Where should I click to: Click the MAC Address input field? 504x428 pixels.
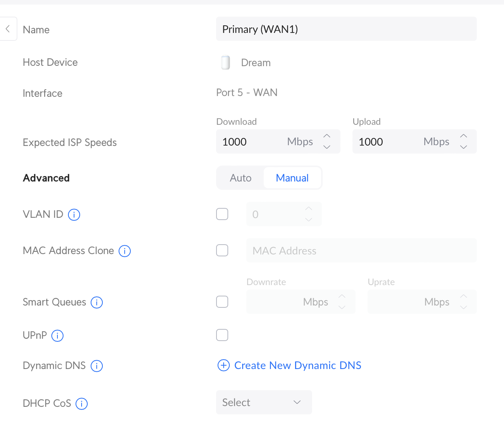pyautogui.click(x=362, y=250)
